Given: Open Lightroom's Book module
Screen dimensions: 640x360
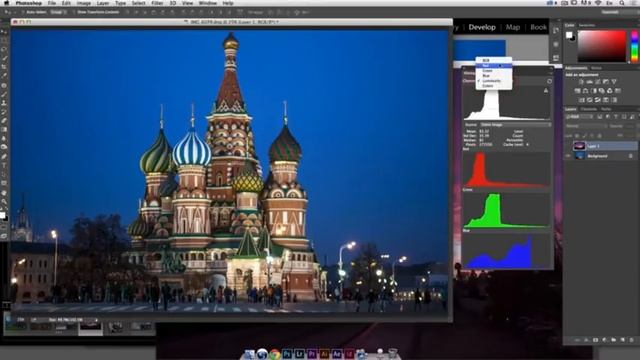Looking at the screenshot, I should 538,27.
